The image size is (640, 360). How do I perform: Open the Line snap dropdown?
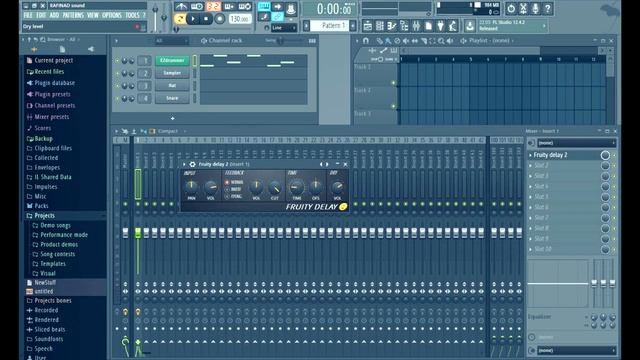coord(283,28)
